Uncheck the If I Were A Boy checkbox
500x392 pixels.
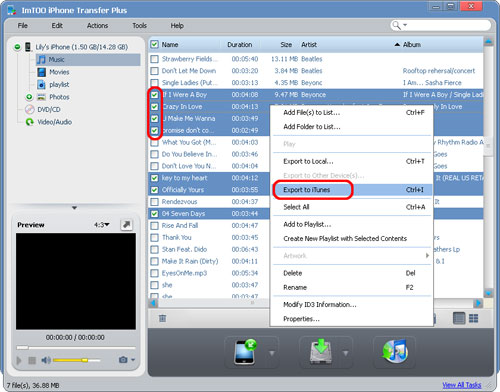pos(154,95)
